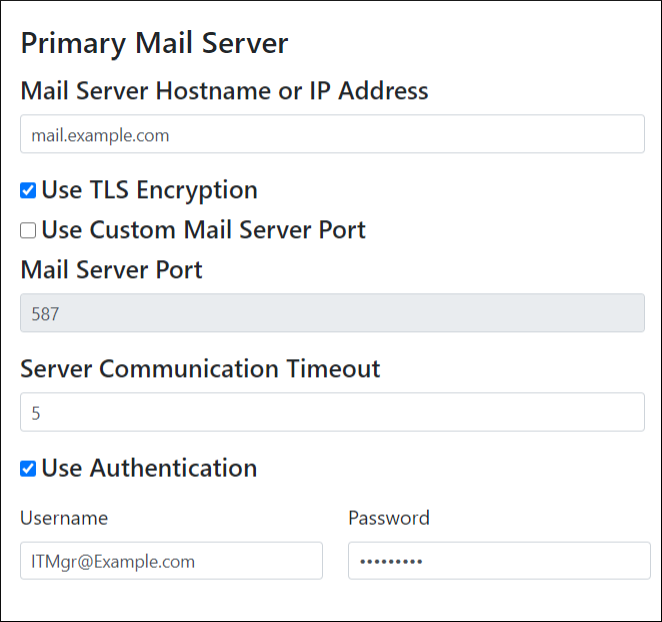Click the "Mail Server Hostname or IP Address" label
662x622 pixels.
pos(224,91)
